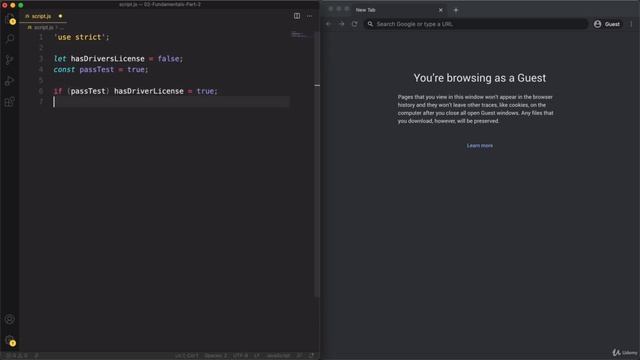Image resolution: width=640 pixels, height=360 pixels.
Task: Select the New Tab browser tab
Action: click(x=394, y=10)
